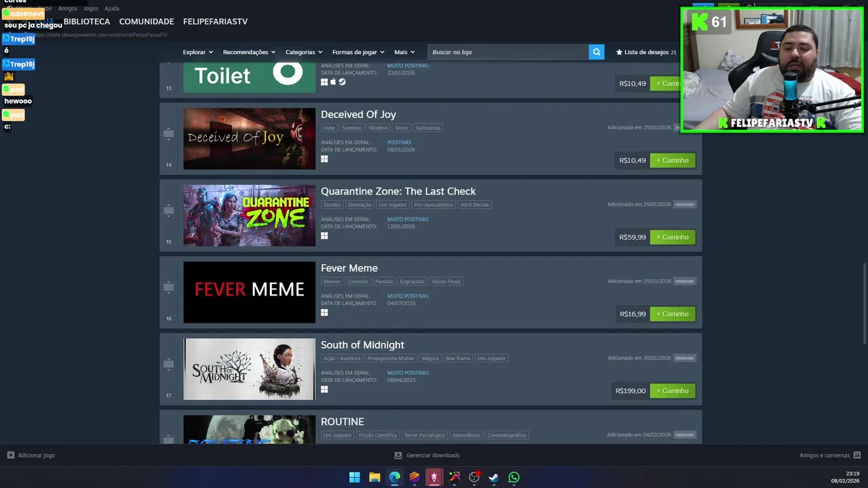The width and height of the screenshot is (868, 488).
Task: Open the BIBLIOTECA tab
Action: pyautogui.click(x=87, y=22)
